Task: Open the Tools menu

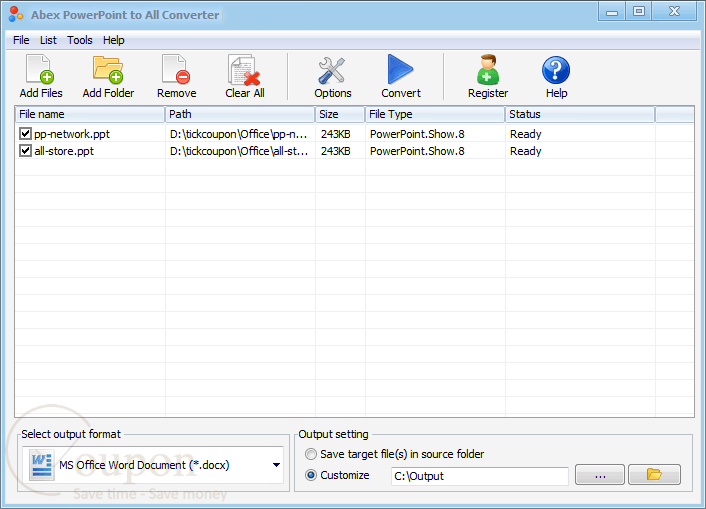Action: 80,40
